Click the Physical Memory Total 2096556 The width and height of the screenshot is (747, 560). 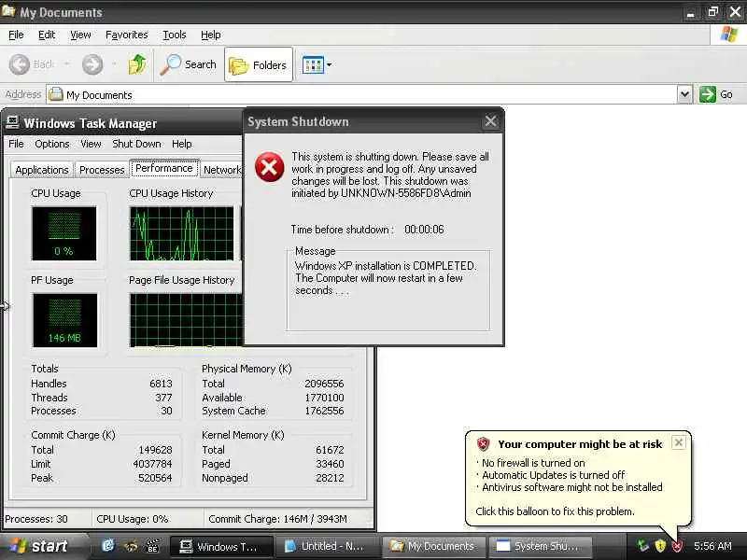(x=324, y=384)
